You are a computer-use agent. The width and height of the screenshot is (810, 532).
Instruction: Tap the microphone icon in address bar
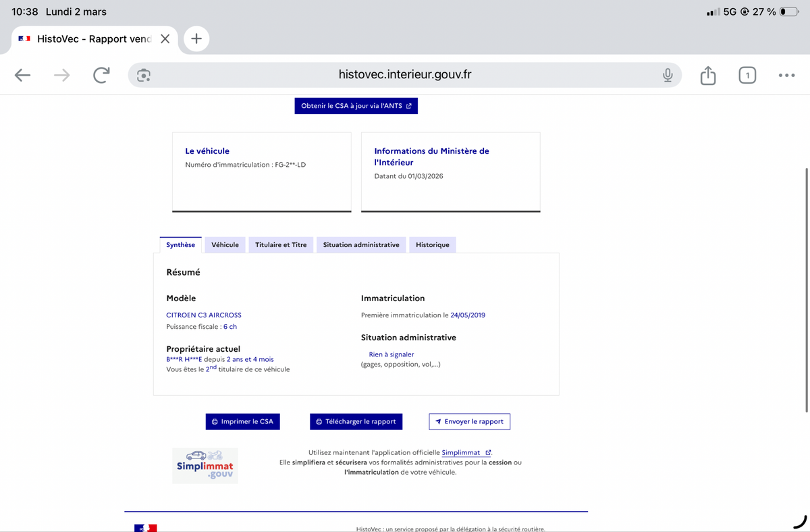(667, 76)
